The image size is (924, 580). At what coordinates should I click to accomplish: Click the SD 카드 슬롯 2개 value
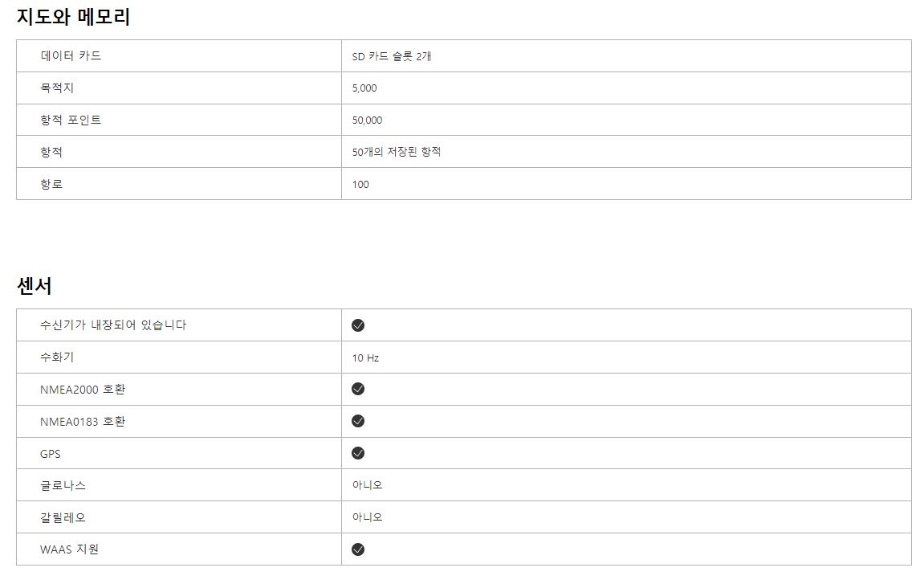click(x=392, y=56)
